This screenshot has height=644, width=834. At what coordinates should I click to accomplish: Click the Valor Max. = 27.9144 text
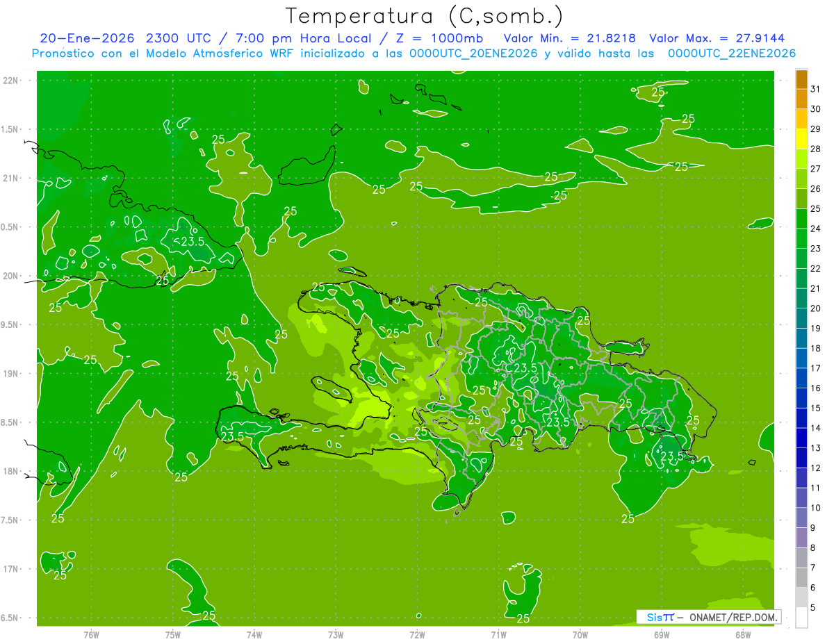coord(718,38)
